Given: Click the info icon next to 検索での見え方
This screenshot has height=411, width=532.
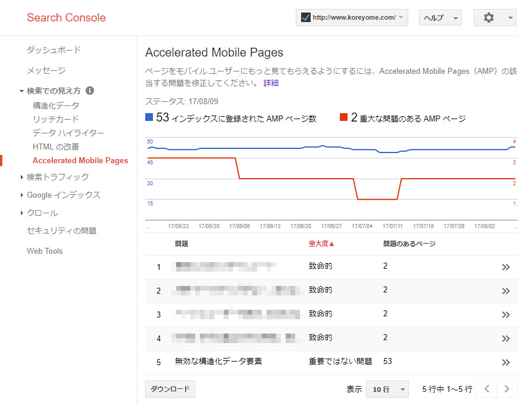Looking at the screenshot, I should (x=90, y=91).
